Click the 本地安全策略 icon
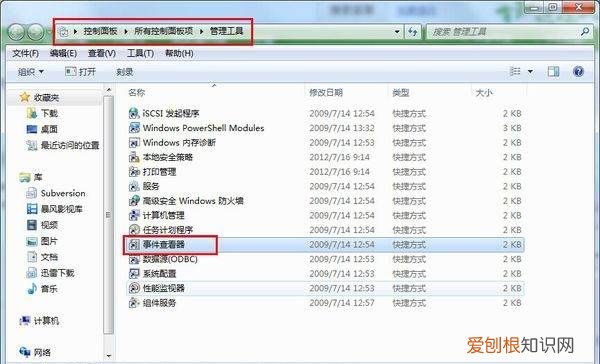Image resolution: width=600 pixels, height=364 pixels. [134, 157]
